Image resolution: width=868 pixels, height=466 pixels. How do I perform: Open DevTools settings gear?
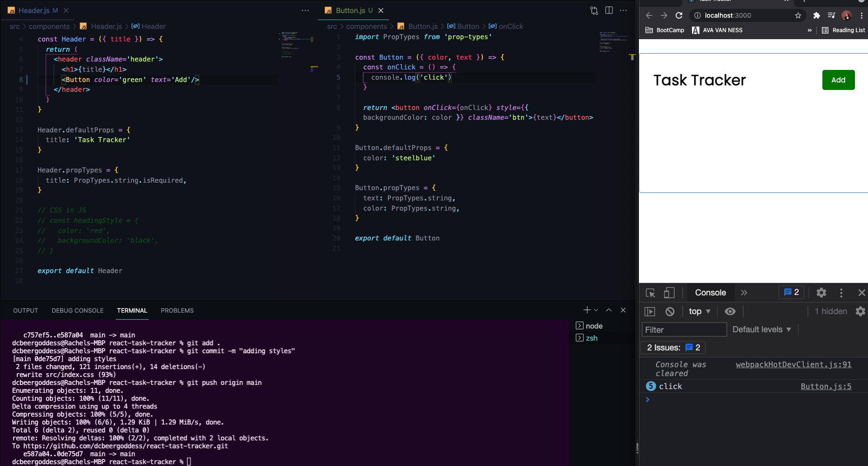click(821, 293)
